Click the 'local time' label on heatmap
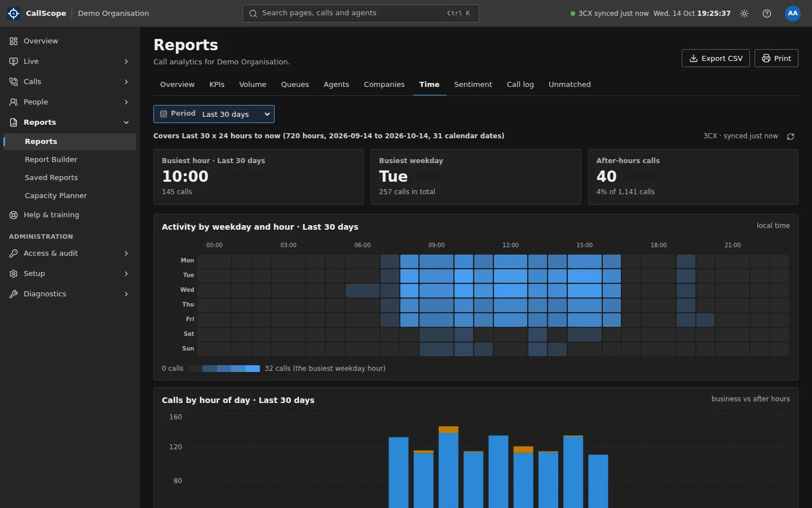The height and width of the screenshot is (508, 812). pos(773,226)
